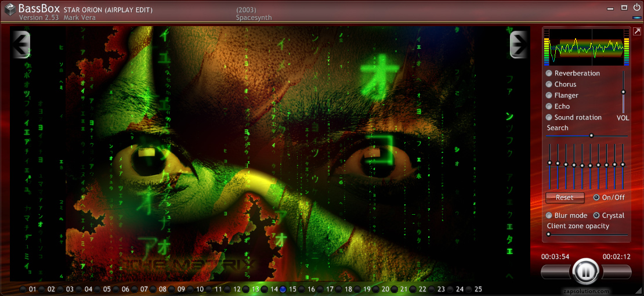Click the elapsed time 00:02:12 display
644x296 pixels.
pos(617,257)
